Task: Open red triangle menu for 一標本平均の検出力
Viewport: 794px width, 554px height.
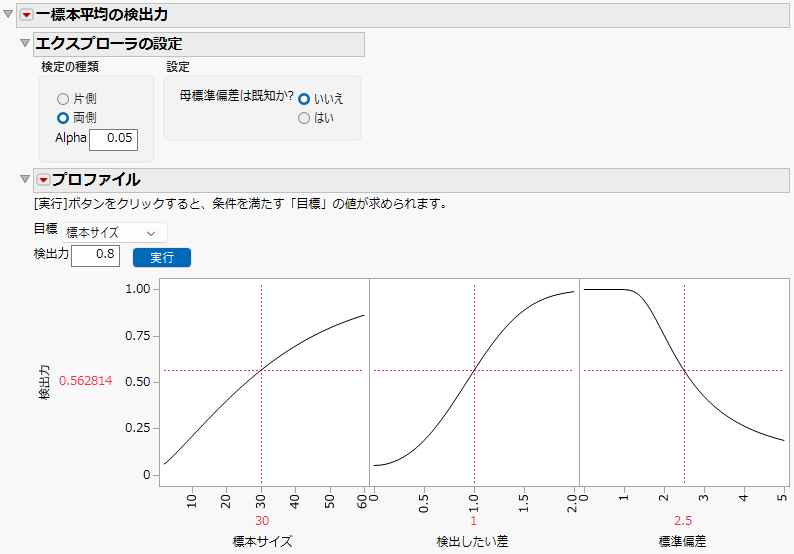Action: (26, 15)
